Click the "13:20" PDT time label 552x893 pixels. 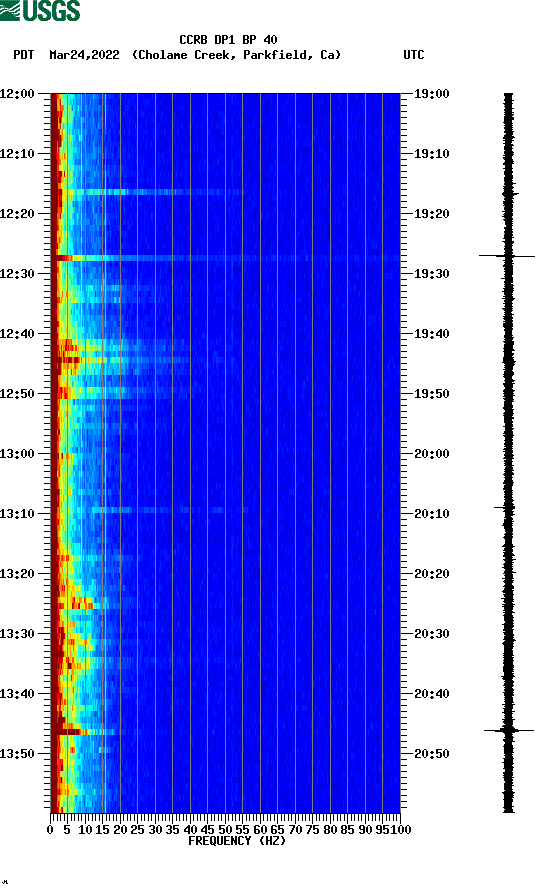(17, 574)
